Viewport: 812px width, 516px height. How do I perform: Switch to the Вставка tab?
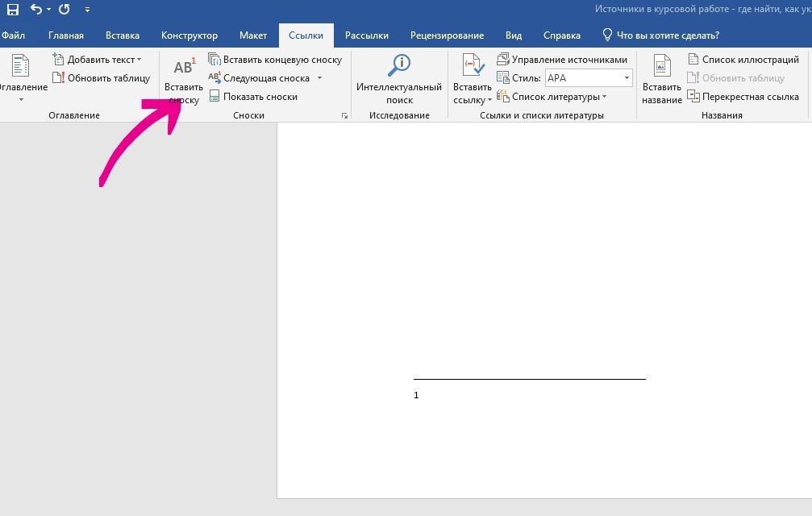[x=123, y=35]
